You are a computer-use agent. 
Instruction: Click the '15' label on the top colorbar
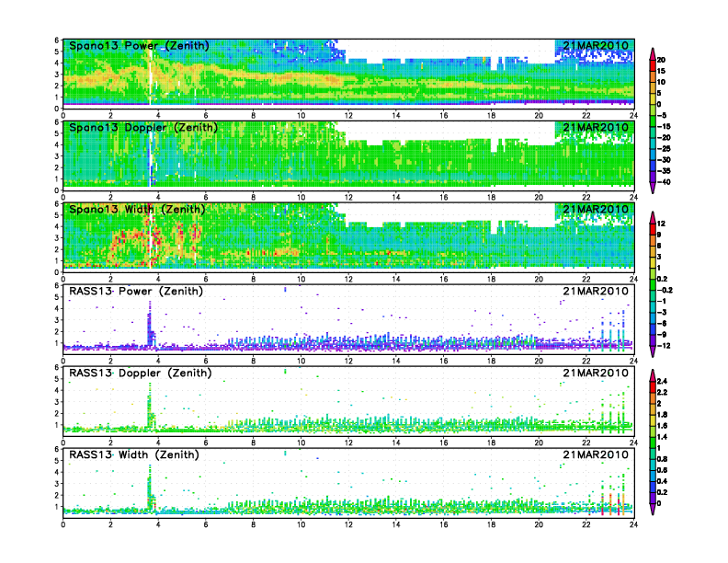(x=661, y=71)
